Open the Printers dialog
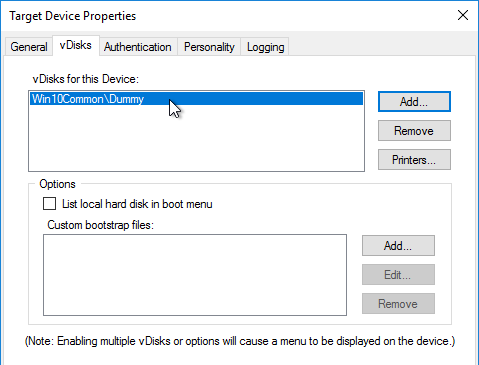Image resolution: width=479 pixels, height=365 pixels. tap(414, 160)
